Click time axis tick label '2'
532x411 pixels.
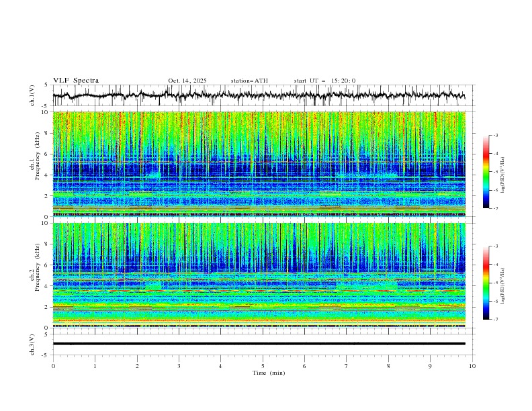click(137, 366)
